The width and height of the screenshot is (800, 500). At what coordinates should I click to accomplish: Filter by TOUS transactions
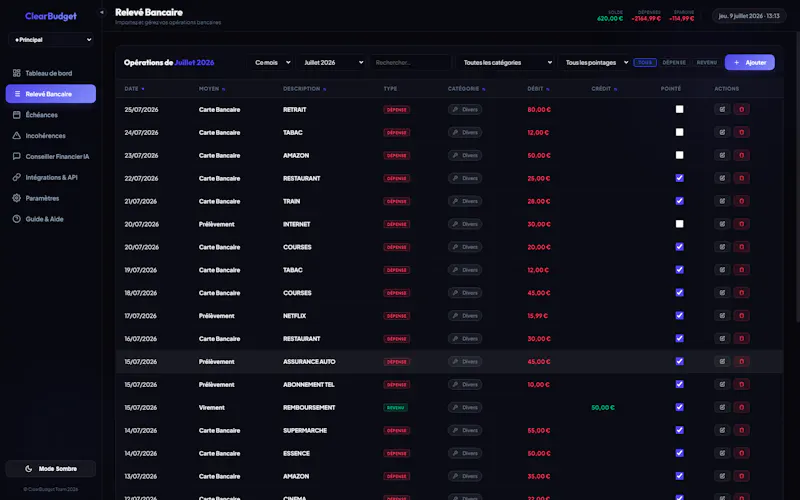[x=645, y=62]
